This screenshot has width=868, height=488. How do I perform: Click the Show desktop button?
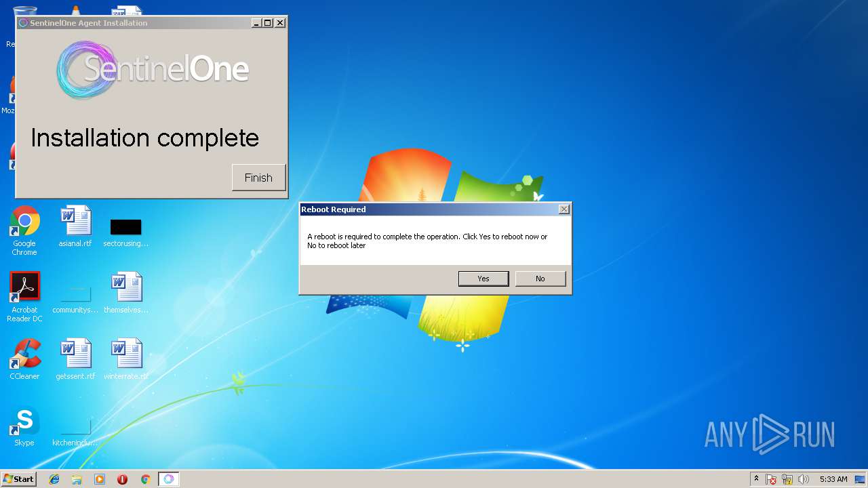(x=861, y=479)
